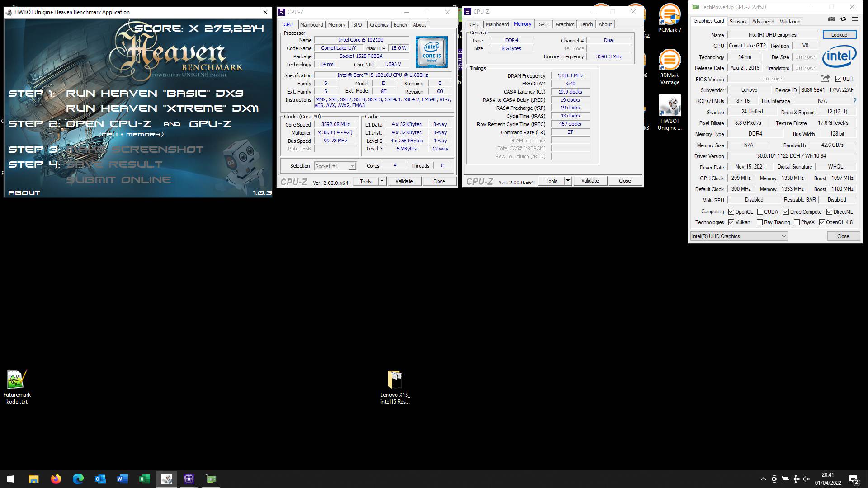Select the Lenovo X13 intel I5 folder
Viewport: 868px width, 488px height.
point(395,387)
